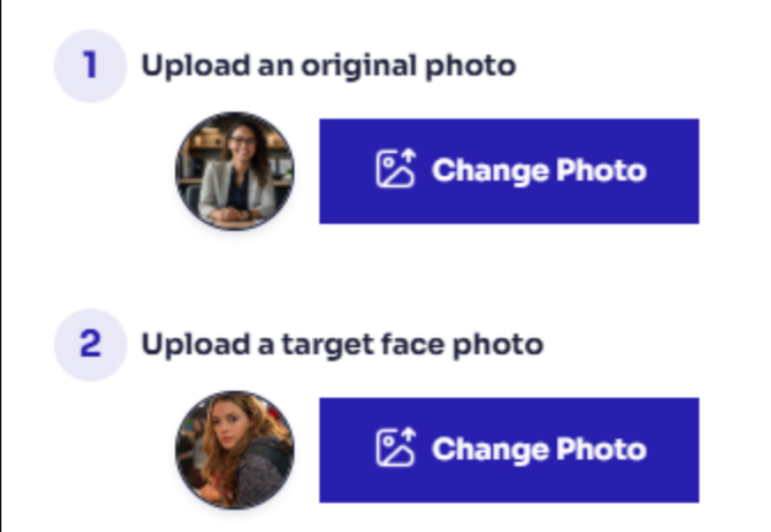Click the picture glyph in the top Change Photo button

393,171
